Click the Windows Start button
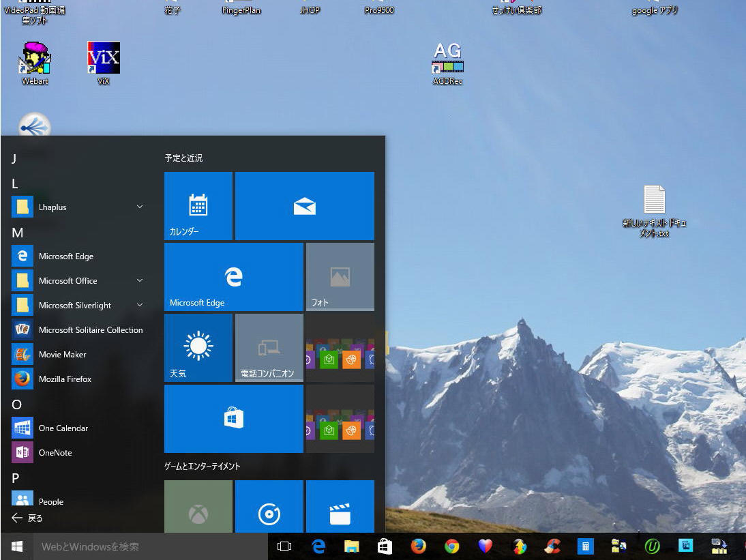This screenshot has width=746, height=560. 18,546
